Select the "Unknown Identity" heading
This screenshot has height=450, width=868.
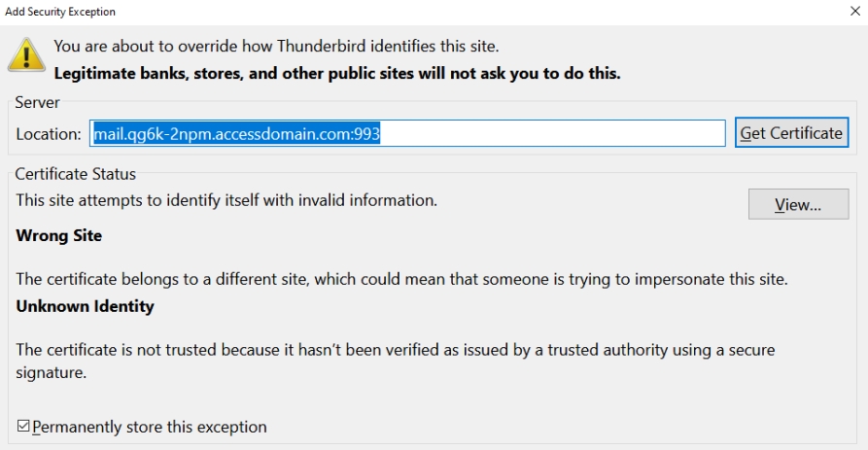point(86,306)
